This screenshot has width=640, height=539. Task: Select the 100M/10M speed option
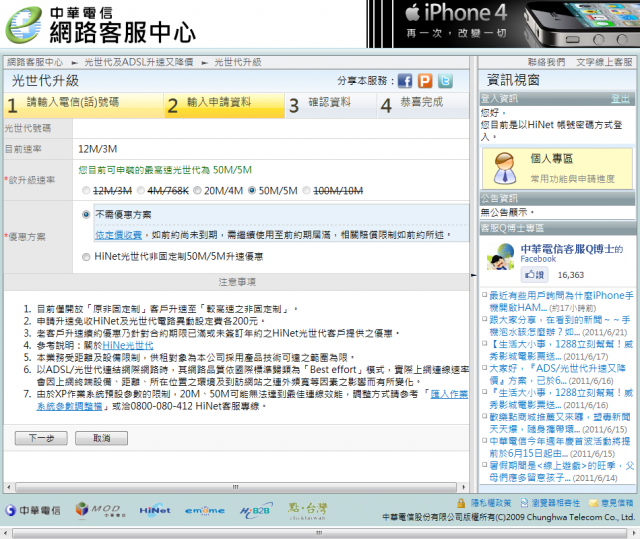307,191
